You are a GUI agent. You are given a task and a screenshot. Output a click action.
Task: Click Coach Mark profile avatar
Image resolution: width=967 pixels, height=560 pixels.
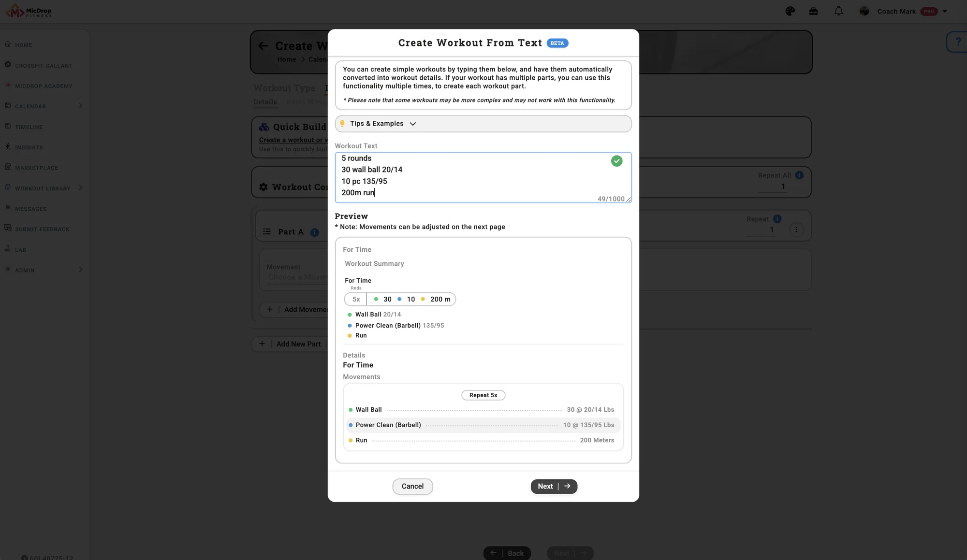(x=864, y=11)
